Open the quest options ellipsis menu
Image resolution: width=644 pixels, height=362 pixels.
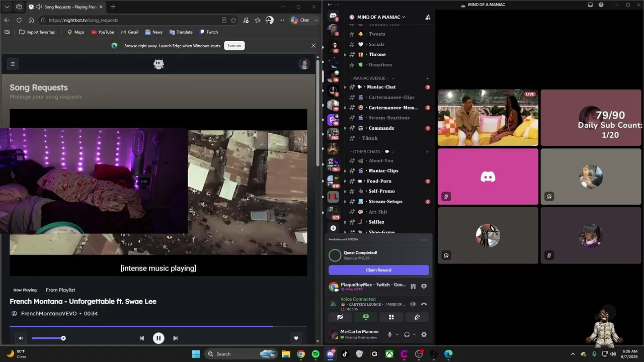point(424,240)
